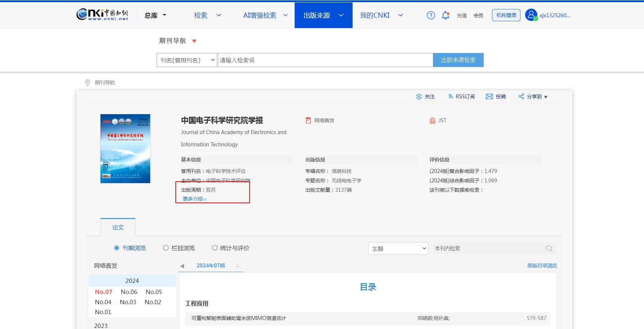Select the 刊期浏览 radio button

[117, 248]
